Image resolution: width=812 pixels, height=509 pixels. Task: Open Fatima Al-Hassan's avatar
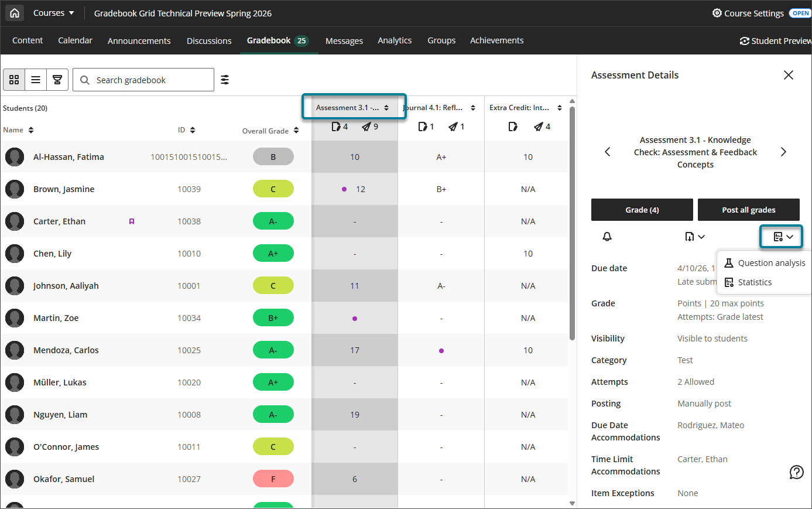[15, 157]
